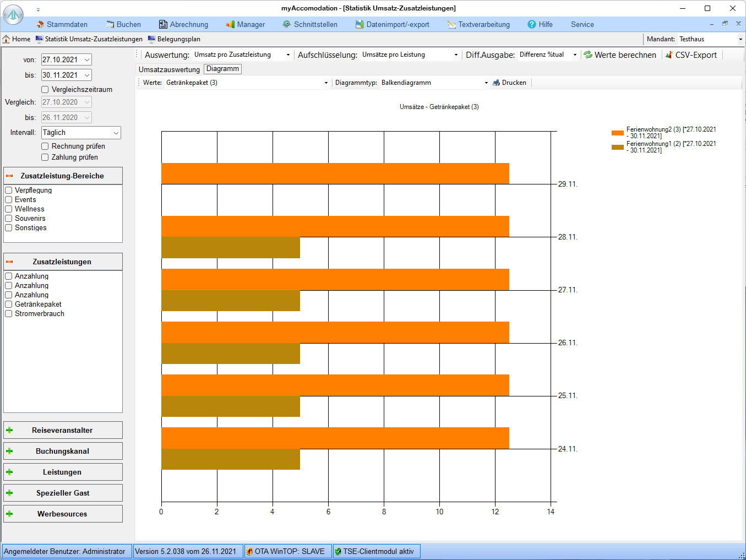
Task: Click the Schnittstellen icon
Action: point(287,25)
